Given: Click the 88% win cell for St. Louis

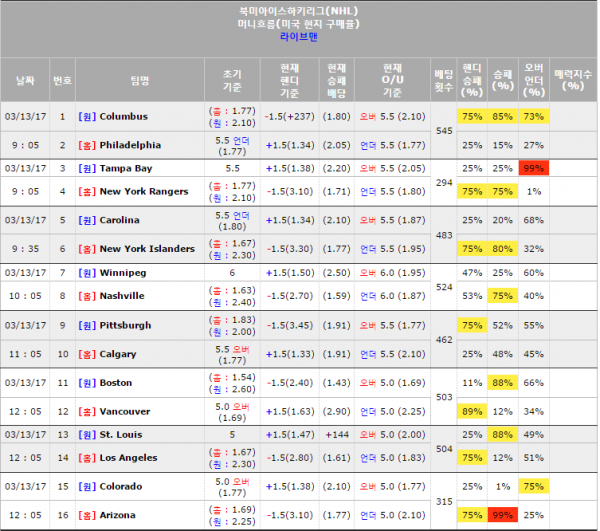Looking at the screenshot, I should [x=503, y=435].
